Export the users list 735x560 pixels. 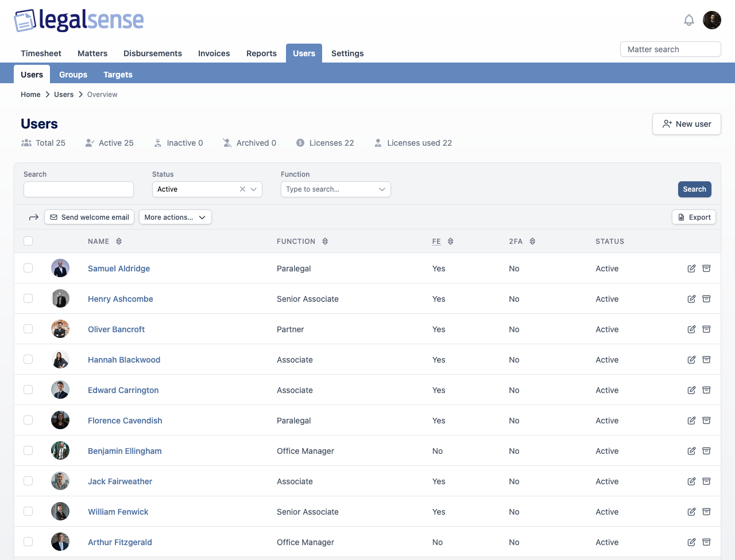(694, 217)
